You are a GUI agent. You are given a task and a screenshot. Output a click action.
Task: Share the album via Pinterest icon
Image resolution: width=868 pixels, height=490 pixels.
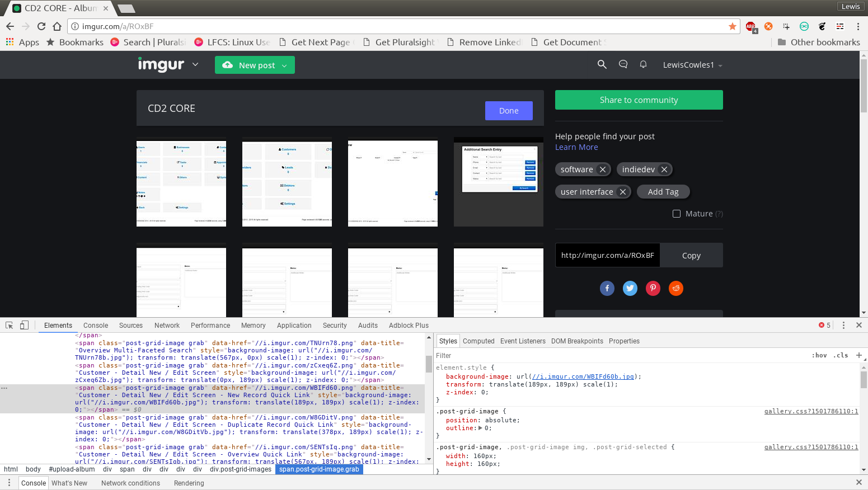653,288
